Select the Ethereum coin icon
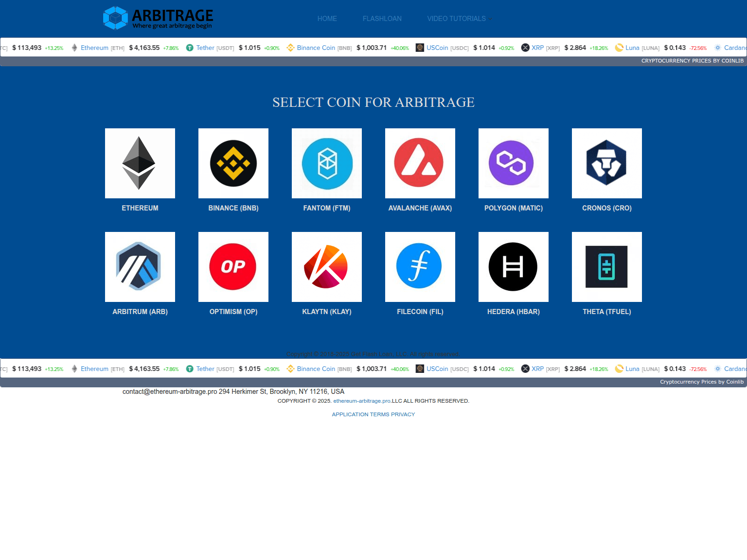 (x=140, y=163)
